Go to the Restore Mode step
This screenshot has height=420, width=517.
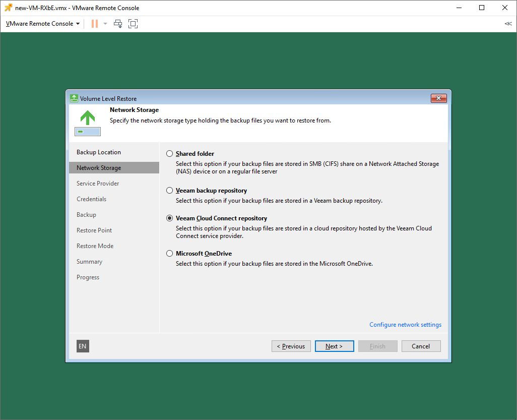coord(114,246)
